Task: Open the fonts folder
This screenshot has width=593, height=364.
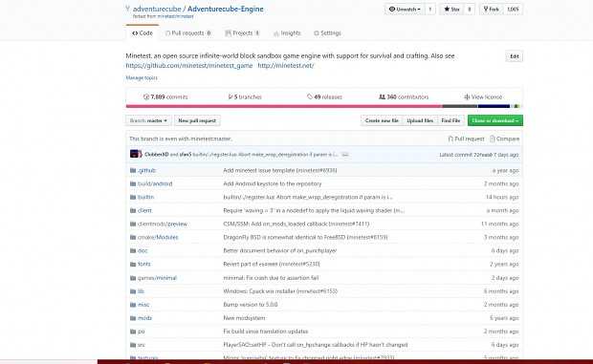Action: pyautogui.click(x=143, y=265)
